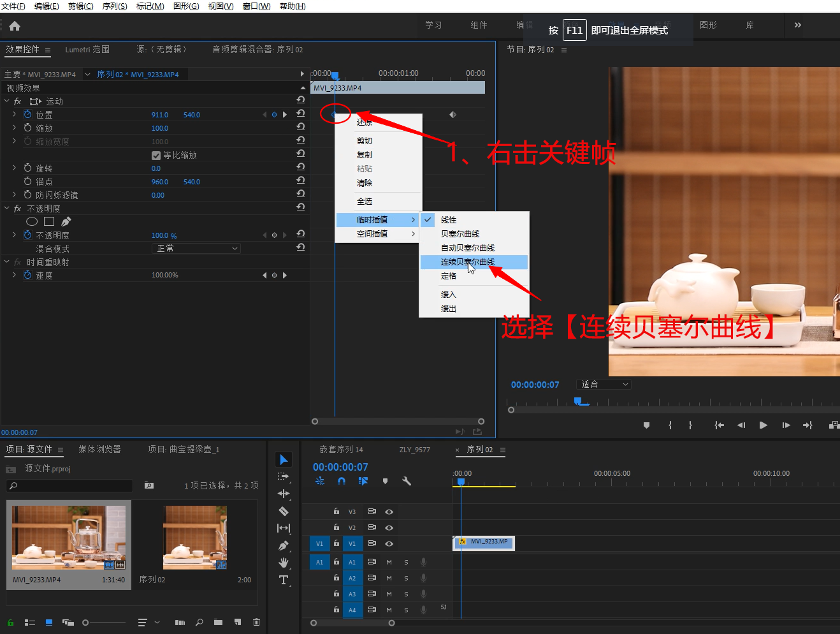Toggle Opacity stopwatch animation
Screen dimensions: 840x634
click(x=28, y=235)
